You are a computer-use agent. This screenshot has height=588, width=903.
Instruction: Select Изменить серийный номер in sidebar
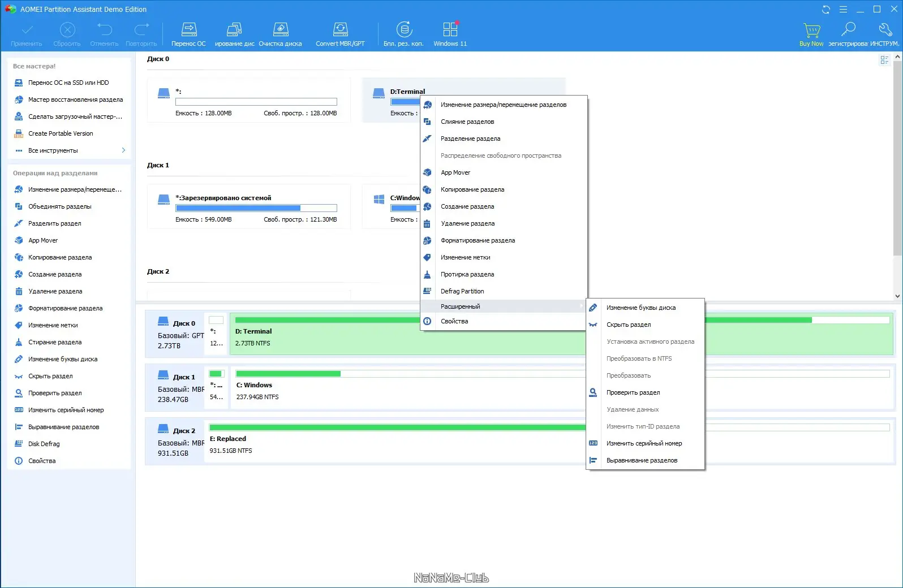tap(66, 410)
